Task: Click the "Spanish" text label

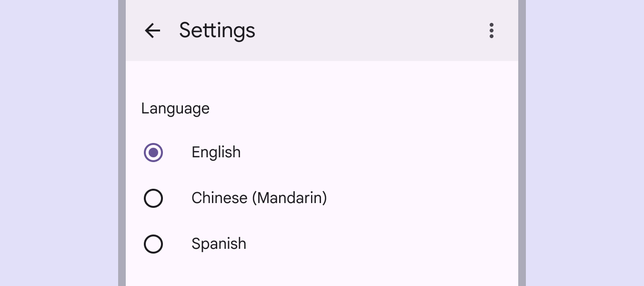Action: 219,244
